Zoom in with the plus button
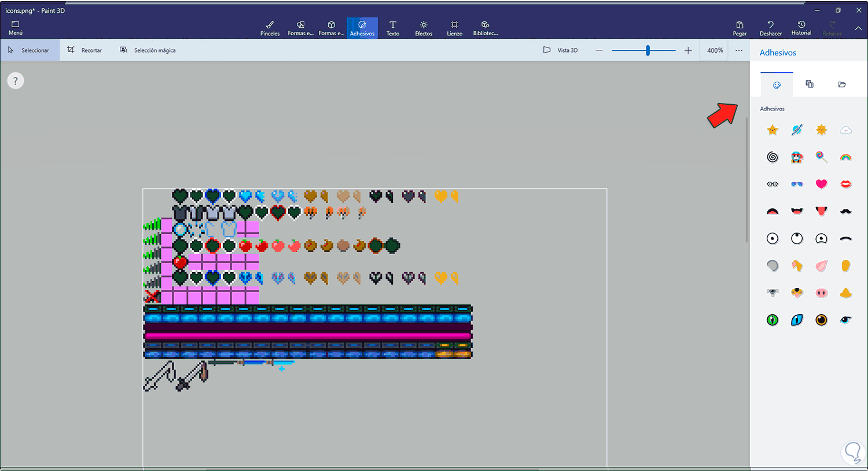This screenshot has width=868, height=471. pos(688,50)
